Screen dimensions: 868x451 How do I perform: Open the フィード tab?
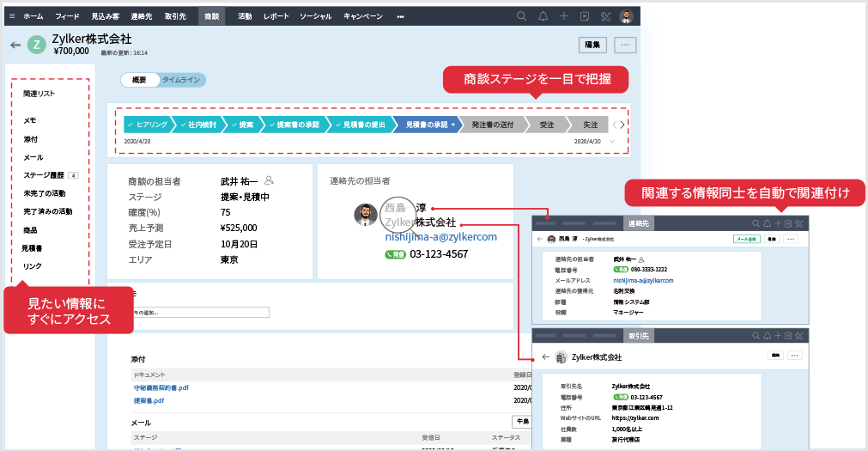click(67, 16)
